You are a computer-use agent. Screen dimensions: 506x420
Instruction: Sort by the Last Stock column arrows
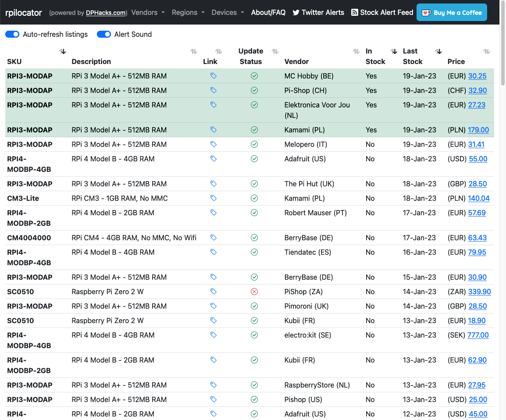tap(438, 52)
